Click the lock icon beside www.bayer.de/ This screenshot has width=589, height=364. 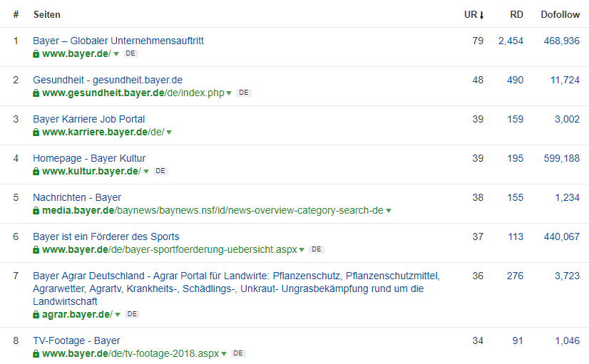[36, 54]
